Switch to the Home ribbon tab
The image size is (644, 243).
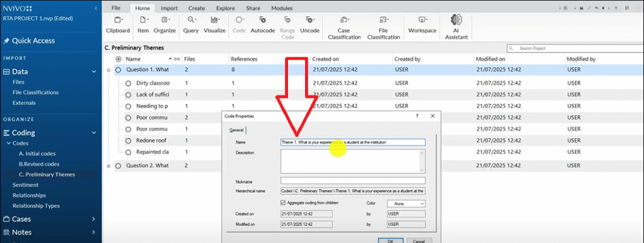pos(143,8)
